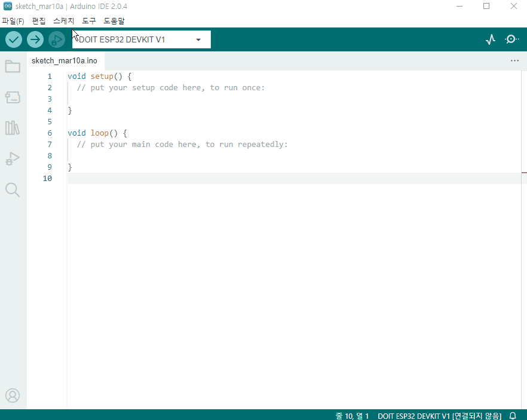Maximize the Arduino IDE window
The width and height of the screenshot is (527, 420).
click(486, 6)
